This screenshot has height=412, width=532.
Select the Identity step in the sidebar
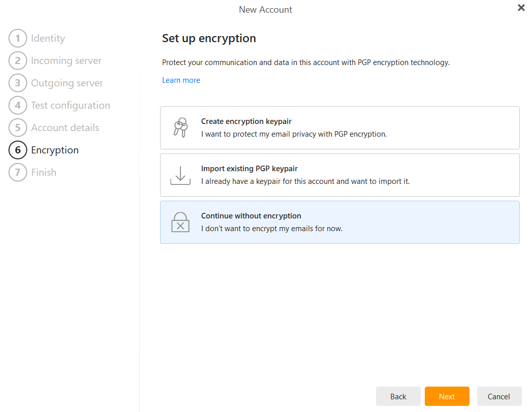(x=48, y=38)
